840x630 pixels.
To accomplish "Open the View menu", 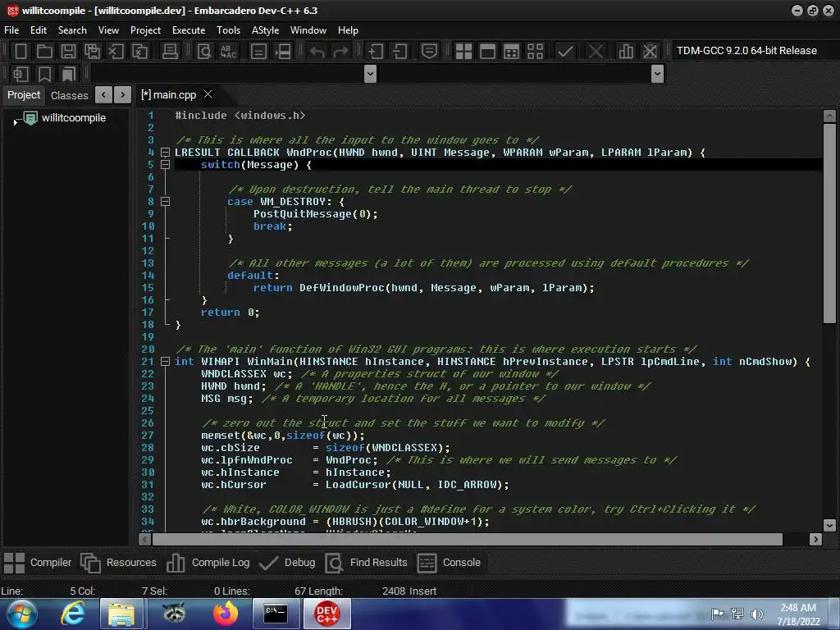I will (x=108, y=30).
